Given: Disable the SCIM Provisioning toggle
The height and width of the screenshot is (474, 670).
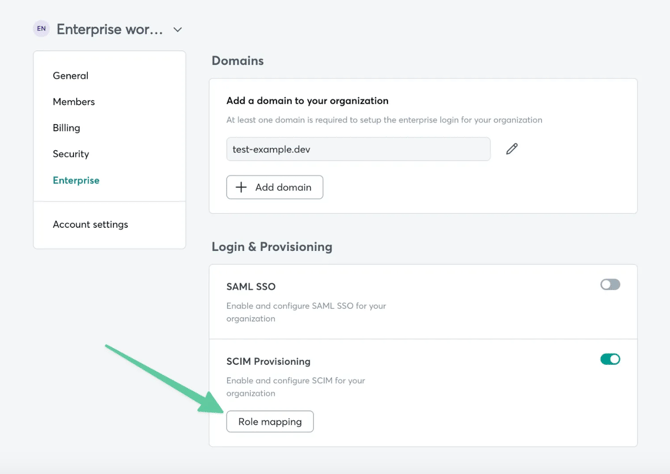Looking at the screenshot, I should 610,359.
